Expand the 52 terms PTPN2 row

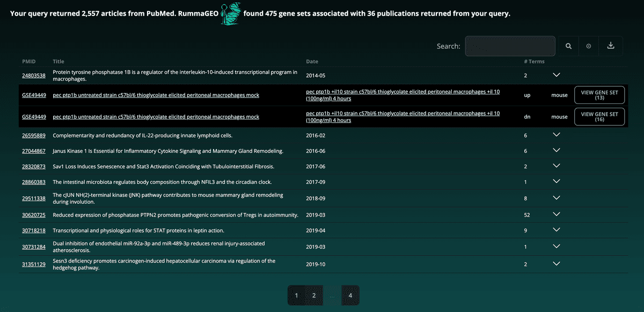tap(557, 214)
